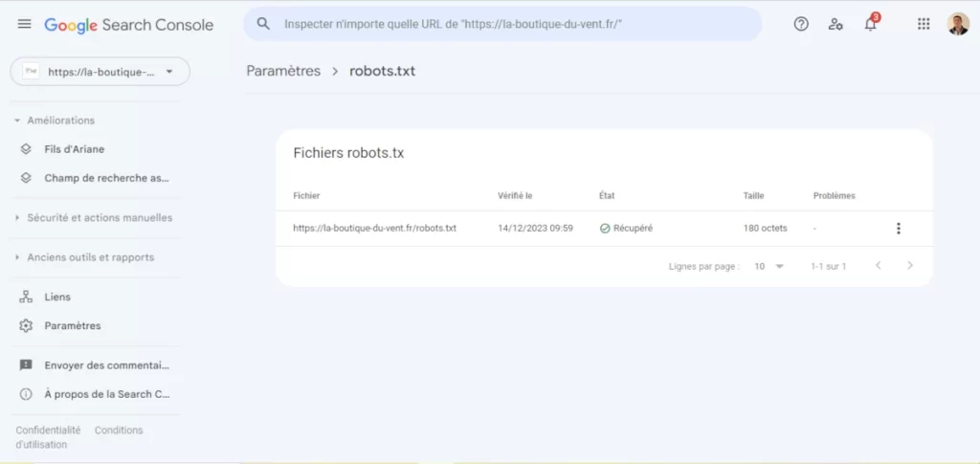The height and width of the screenshot is (464, 980).
Task: Open the help question mark icon
Action: tap(801, 24)
